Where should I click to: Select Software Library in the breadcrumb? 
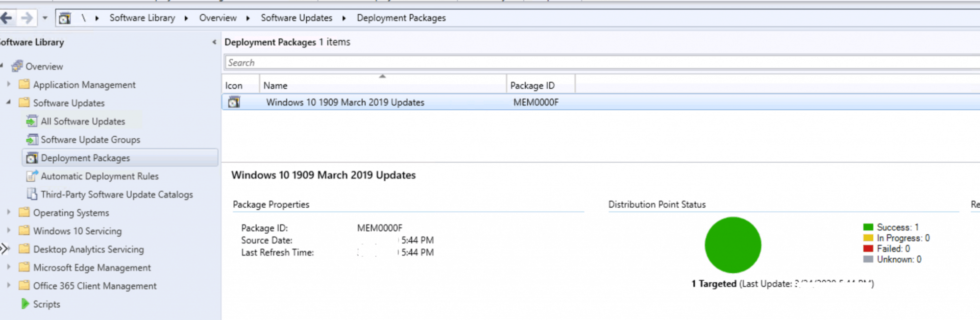click(x=142, y=18)
